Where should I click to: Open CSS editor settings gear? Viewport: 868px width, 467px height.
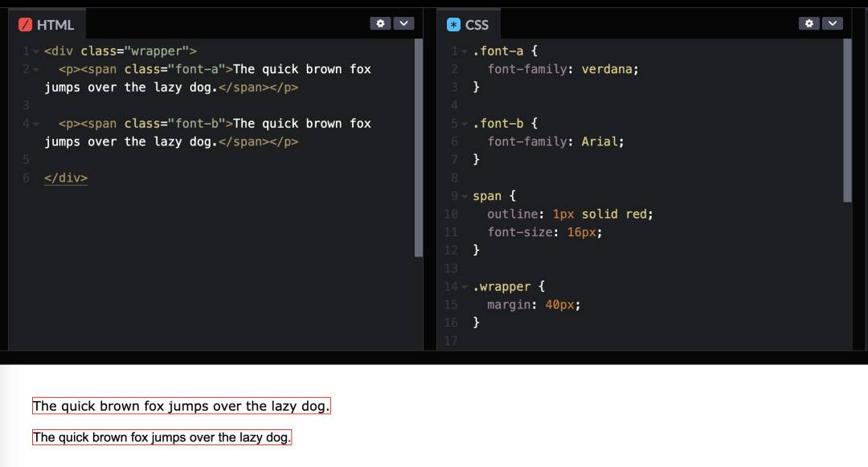[x=809, y=23]
